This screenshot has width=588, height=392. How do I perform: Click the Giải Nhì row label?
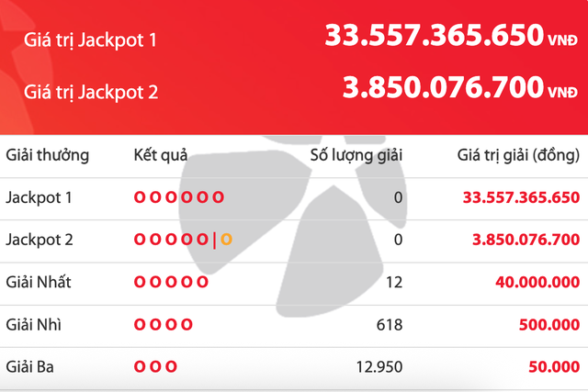tap(33, 324)
